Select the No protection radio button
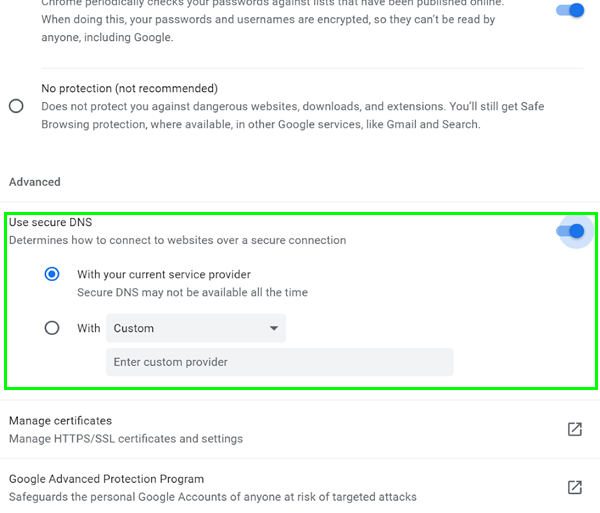 pos(16,106)
